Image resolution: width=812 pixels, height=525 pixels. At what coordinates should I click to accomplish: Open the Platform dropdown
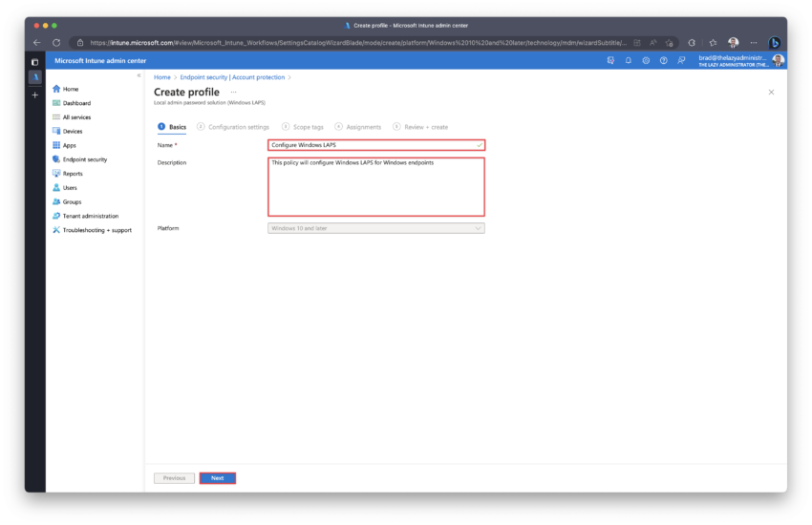point(376,228)
